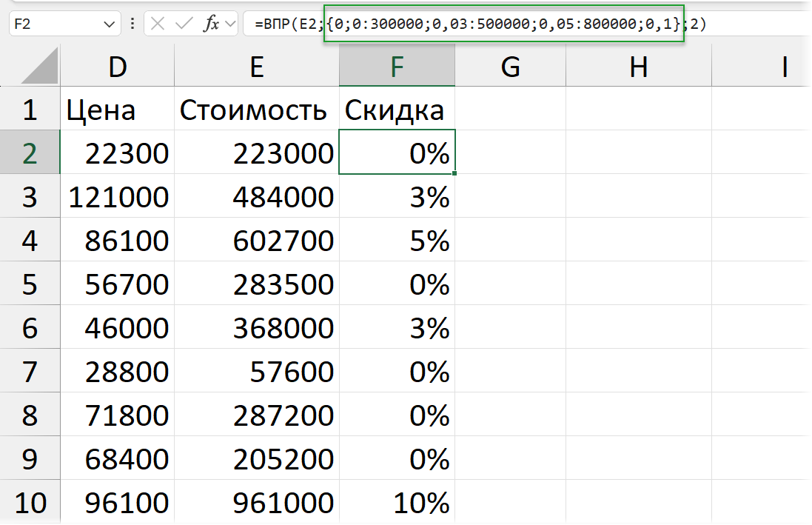Select cost cell 368000

[257, 327]
